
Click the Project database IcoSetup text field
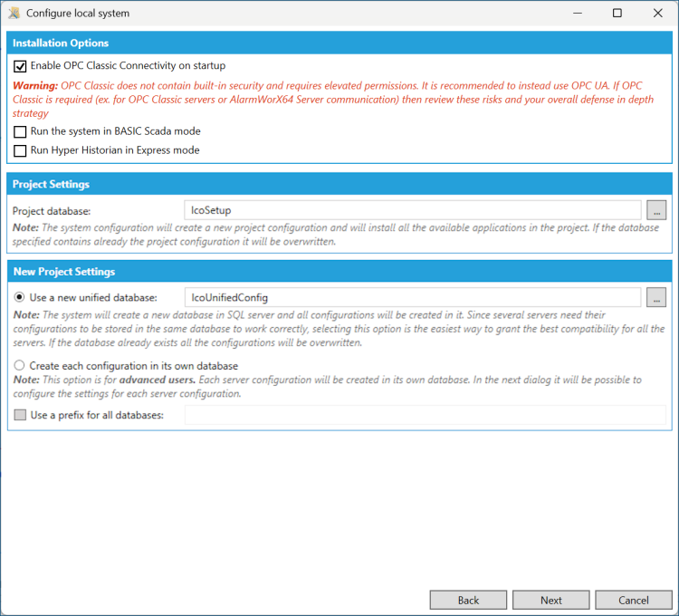click(x=413, y=210)
